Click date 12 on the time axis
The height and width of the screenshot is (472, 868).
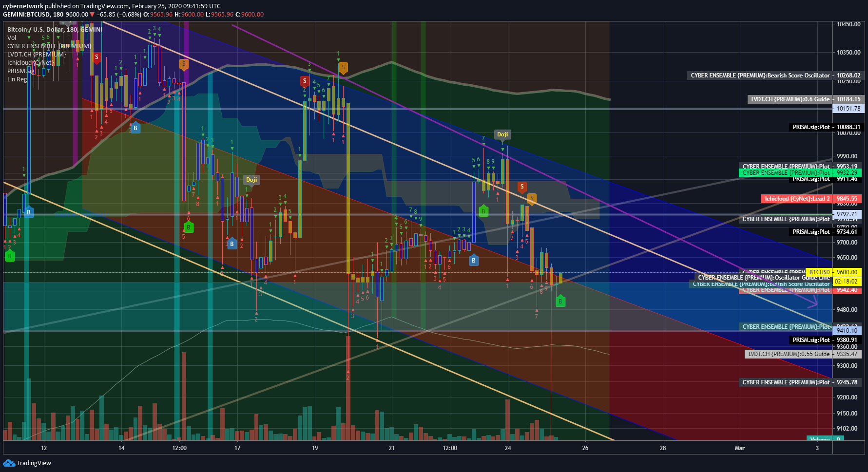pyautogui.click(x=44, y=448)
